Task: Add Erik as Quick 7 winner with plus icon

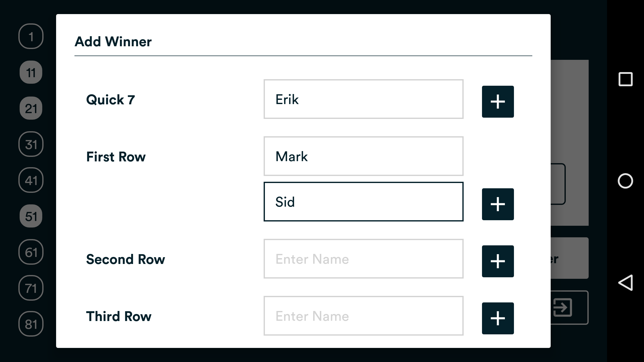Action: point(498,101)
